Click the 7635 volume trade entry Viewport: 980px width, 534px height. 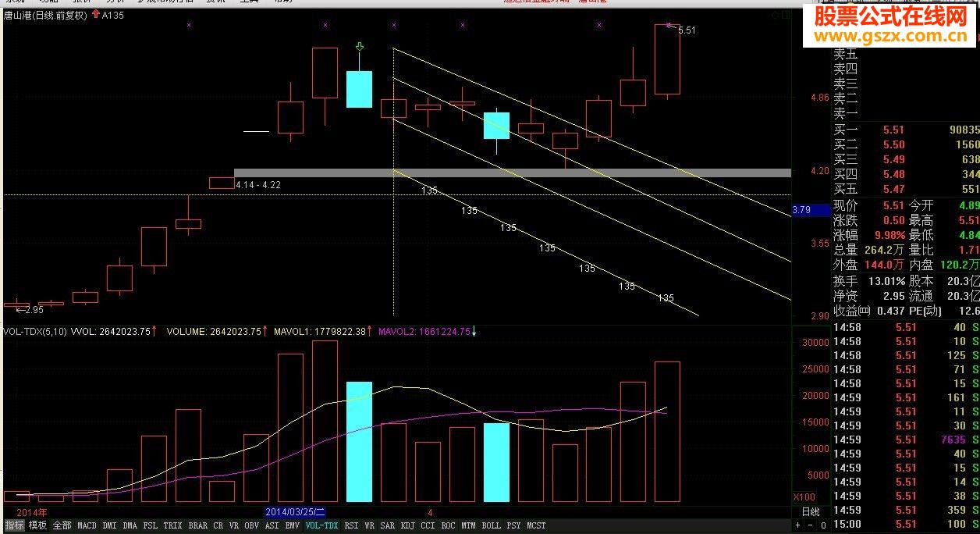[x=953, y=440]
